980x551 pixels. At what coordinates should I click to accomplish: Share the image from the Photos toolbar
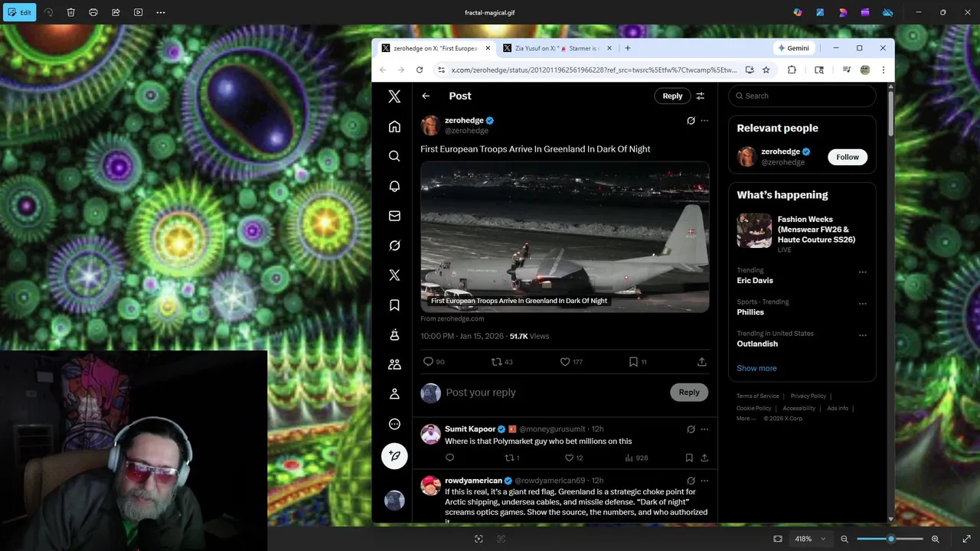[116, 12]
